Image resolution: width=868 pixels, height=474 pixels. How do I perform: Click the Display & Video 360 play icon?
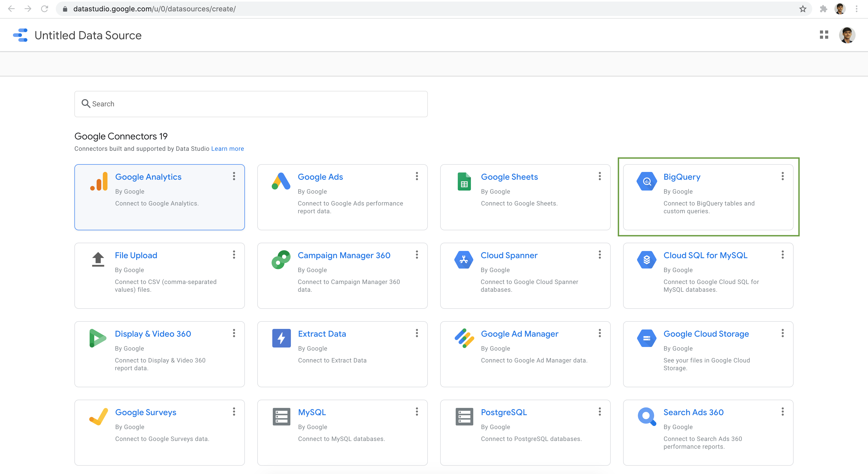click(98, 338)
